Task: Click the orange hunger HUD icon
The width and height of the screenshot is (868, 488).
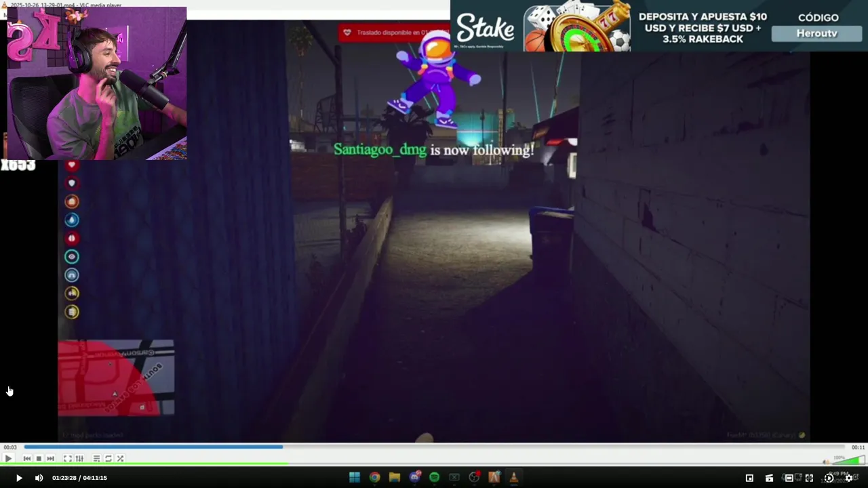Action: [72, 201]
